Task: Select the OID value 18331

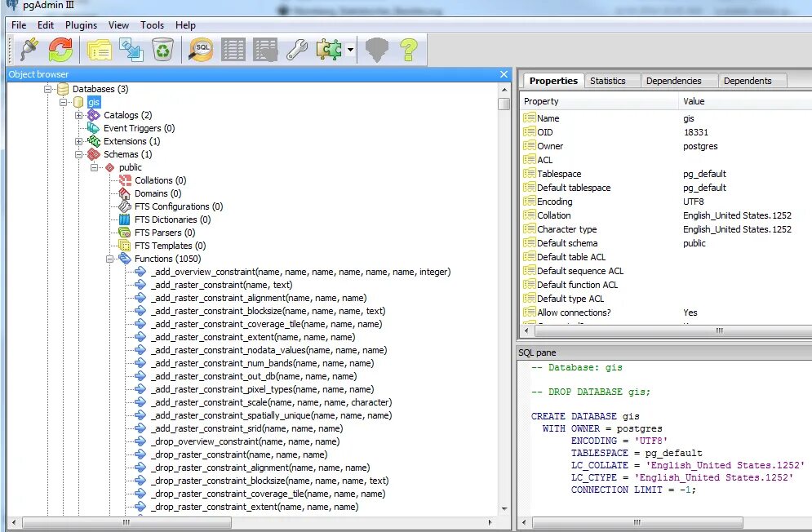Action: coord(695,132)
